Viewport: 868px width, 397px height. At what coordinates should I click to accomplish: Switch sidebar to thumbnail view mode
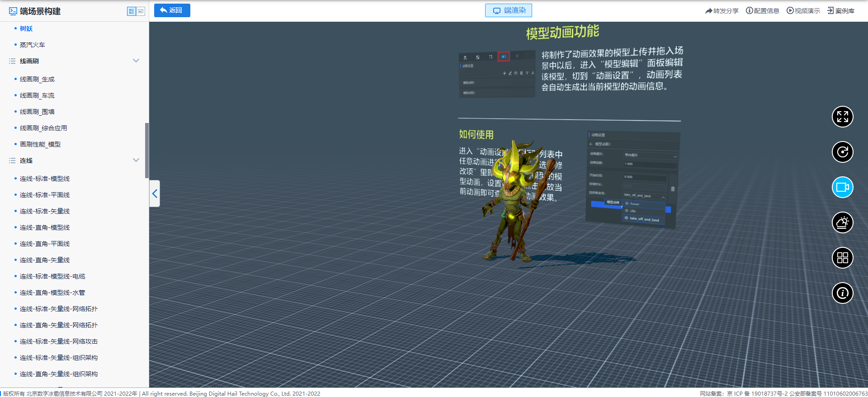[x=141, y=11]
